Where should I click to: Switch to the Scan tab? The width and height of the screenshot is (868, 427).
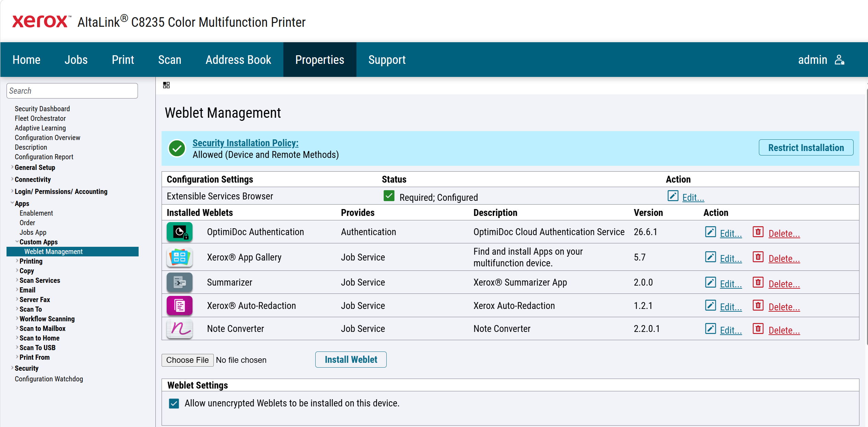click(170, 60)
